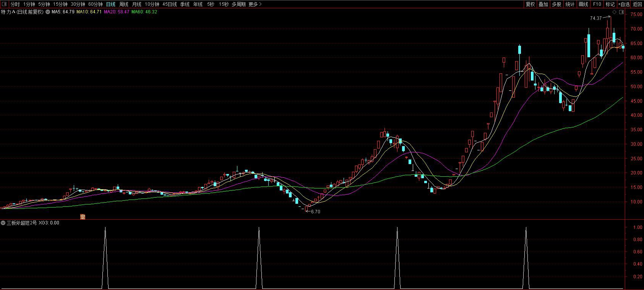644x290 pixels.
Task: Switch to 周线 weekly chart
Action: [x=124, y=4]
